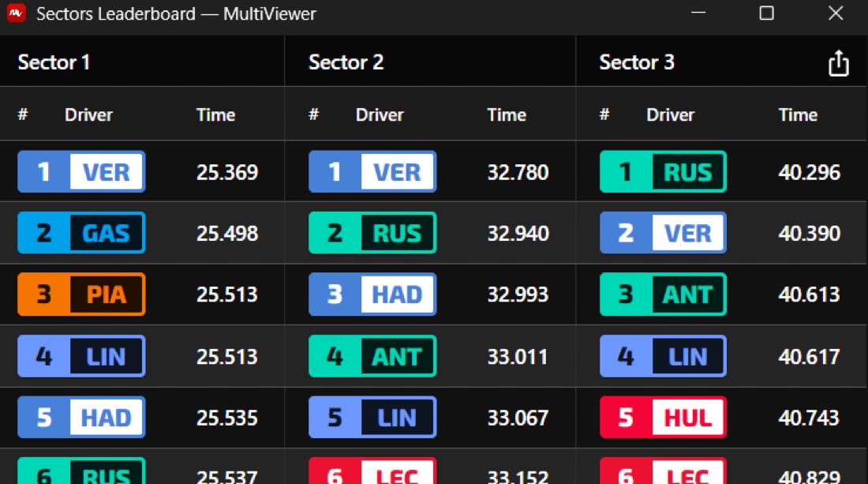Click the VER badge ranked 1 in Sector 2
Viewport: 868px width, 484px height.
coord(372,171)
